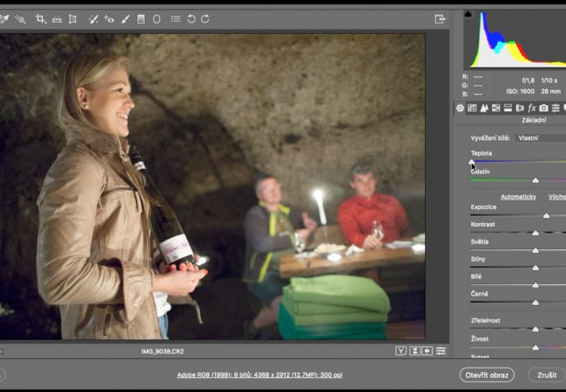Click the 28 mm focal length value
The width and height of the screenshot is (566, 392).
[551, 91]
